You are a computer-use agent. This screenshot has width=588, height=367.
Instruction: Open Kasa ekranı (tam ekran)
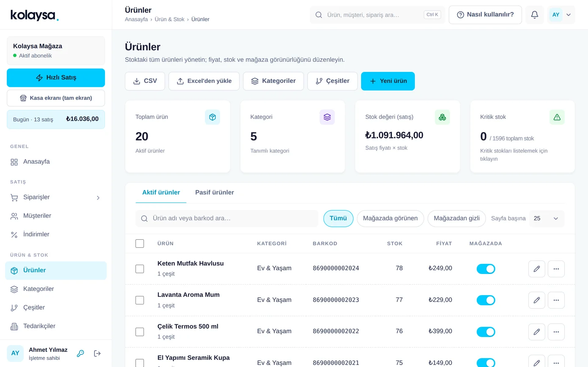coord(56,98)
